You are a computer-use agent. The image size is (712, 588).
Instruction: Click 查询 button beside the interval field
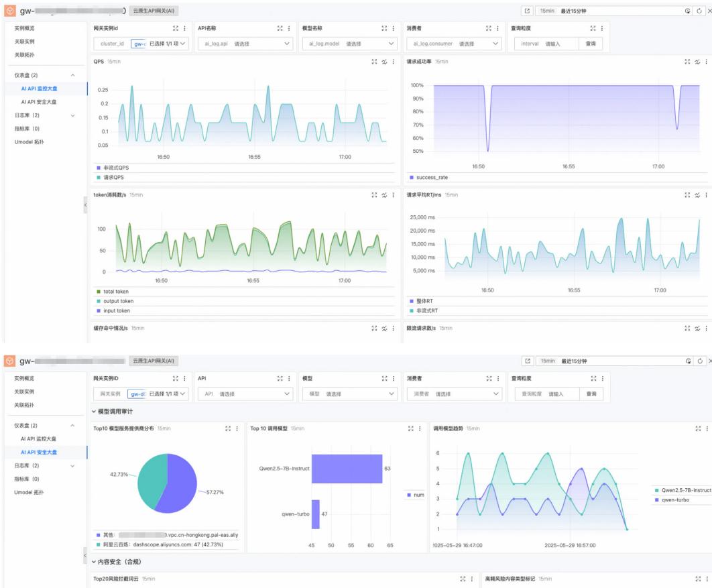pos(590,44)
